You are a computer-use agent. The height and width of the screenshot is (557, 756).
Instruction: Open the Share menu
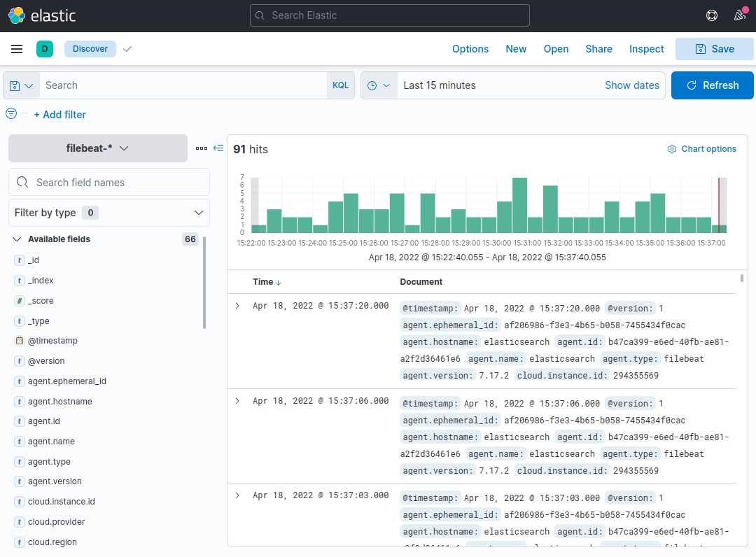click(598, 49)
